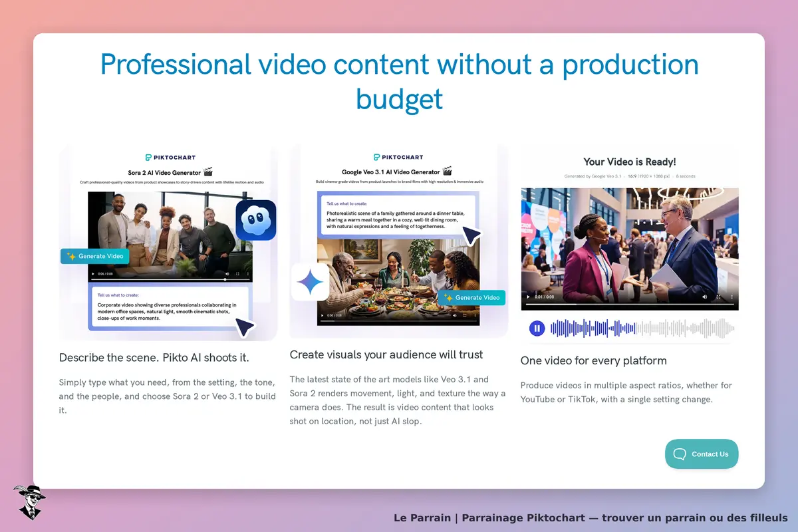This screenshot has height=532, width=798.
Task: Click the Sora cloud-face app icon
Action: tap(256, 220)
